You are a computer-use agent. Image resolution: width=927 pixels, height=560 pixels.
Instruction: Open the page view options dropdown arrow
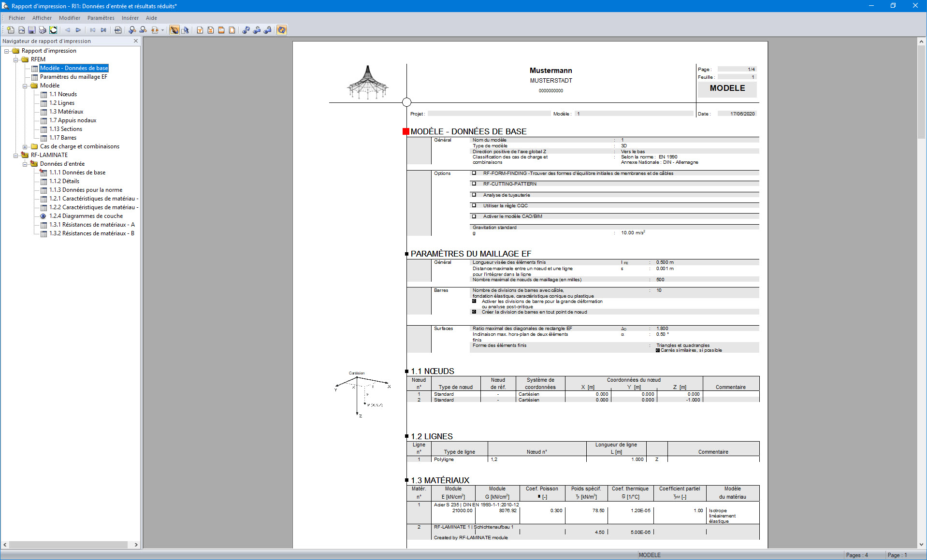(x=162, y=30)
